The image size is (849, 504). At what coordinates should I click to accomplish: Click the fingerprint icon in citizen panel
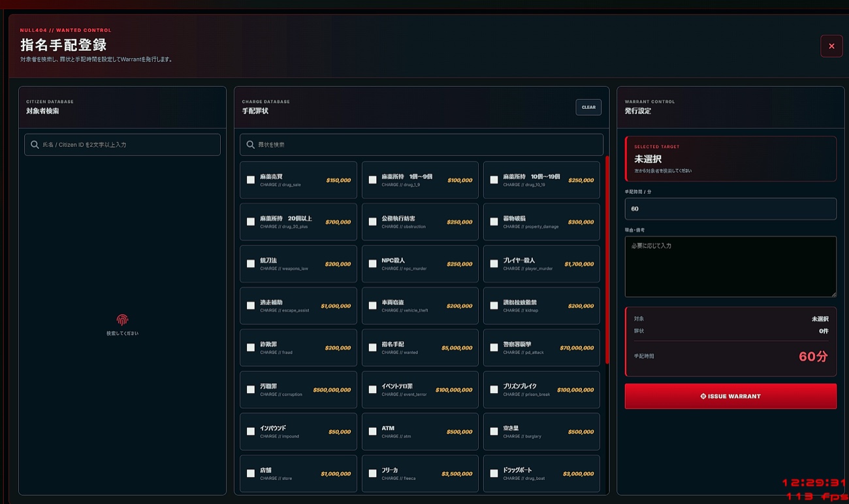tap(122, 320)
